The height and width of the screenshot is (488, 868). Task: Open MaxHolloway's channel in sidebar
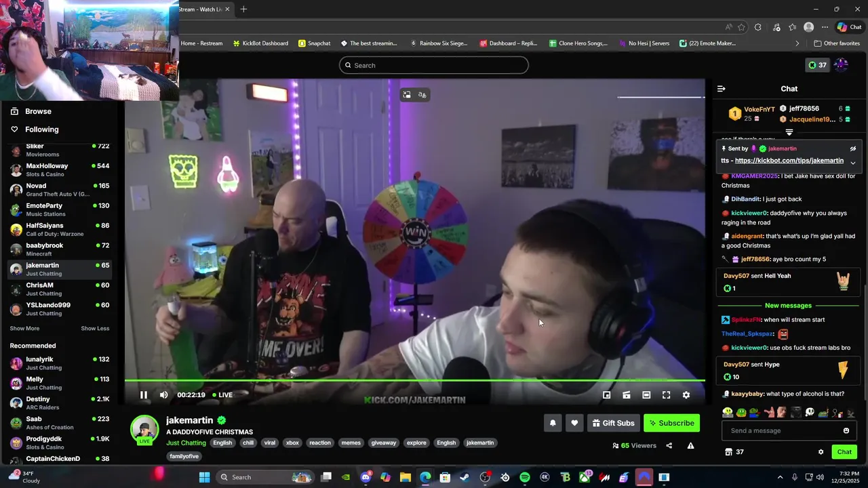60,170
